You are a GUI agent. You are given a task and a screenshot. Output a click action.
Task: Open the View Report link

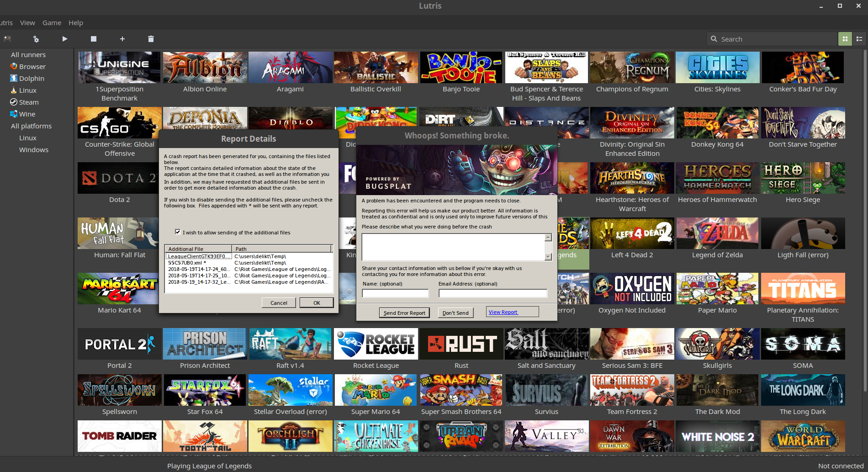coord(503,312)
